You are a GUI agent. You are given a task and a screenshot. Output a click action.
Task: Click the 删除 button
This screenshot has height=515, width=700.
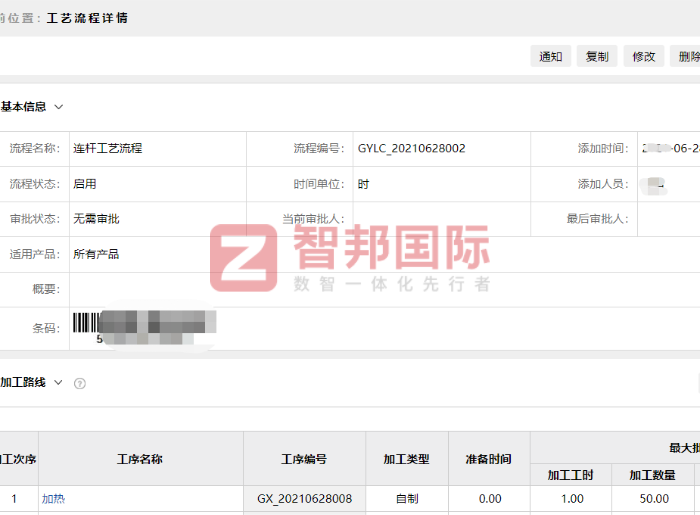688,56
